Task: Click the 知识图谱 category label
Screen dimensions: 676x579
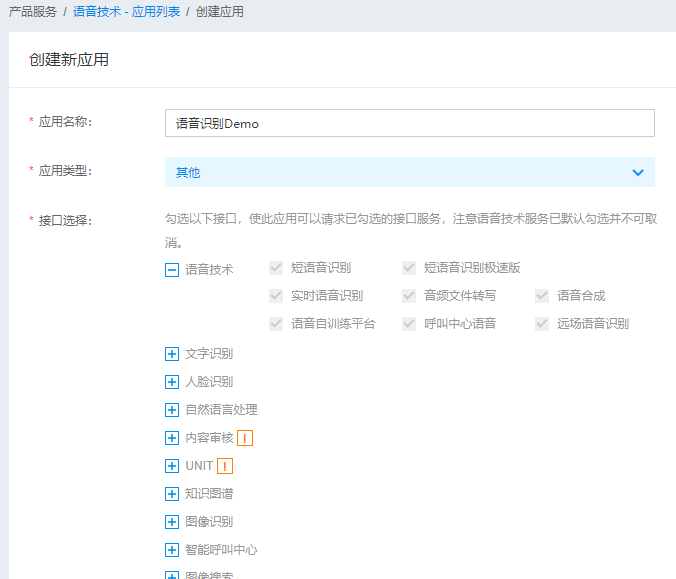Action: click(x=209, y=494)
